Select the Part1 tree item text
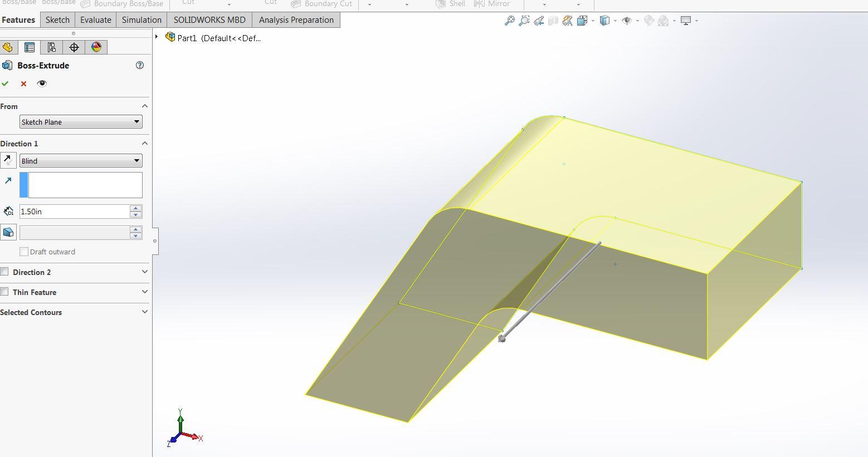The height and width of the screenshot is (457, 868). pos(219,38)
